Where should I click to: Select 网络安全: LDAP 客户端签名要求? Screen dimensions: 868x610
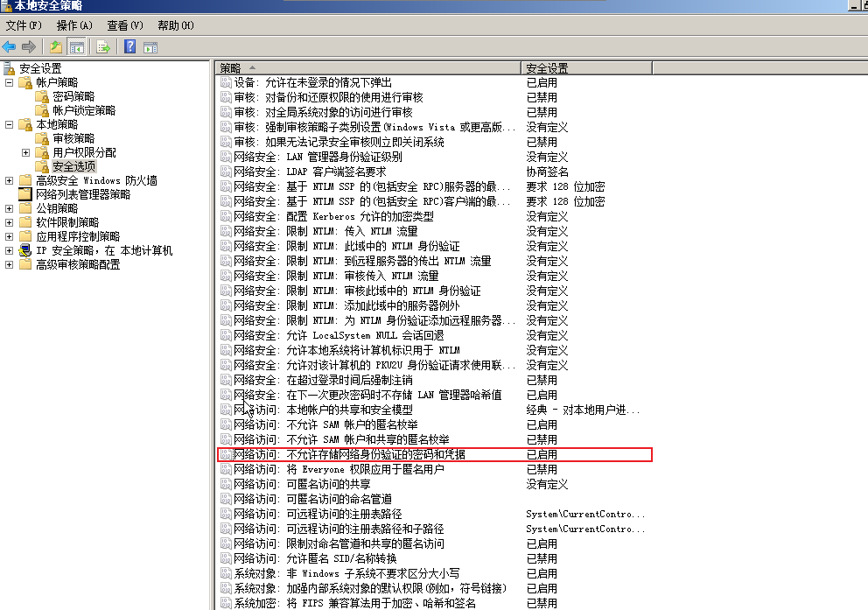pyautogui.click(x=310, y=172)
